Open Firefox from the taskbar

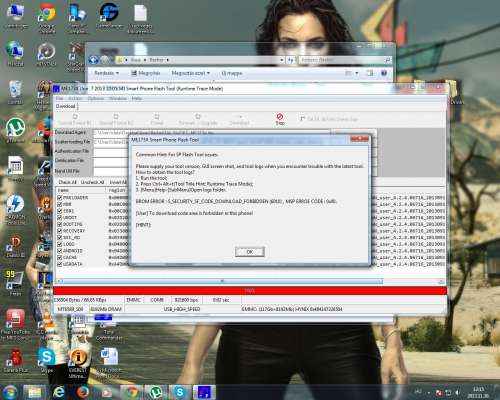[82, 392]
